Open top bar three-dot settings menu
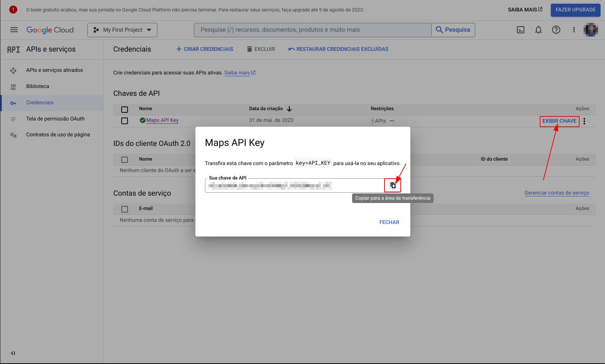 click(574, 30)
